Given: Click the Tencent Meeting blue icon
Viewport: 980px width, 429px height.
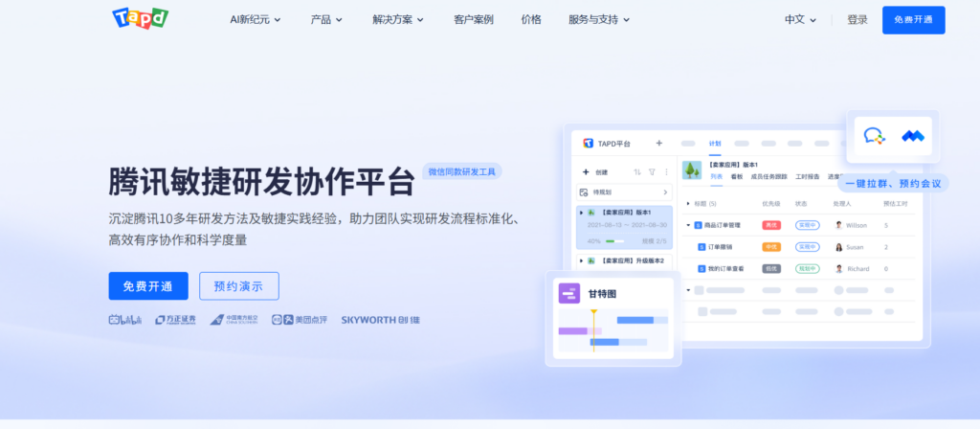Looking at the screenshot, I should [913, 136].
